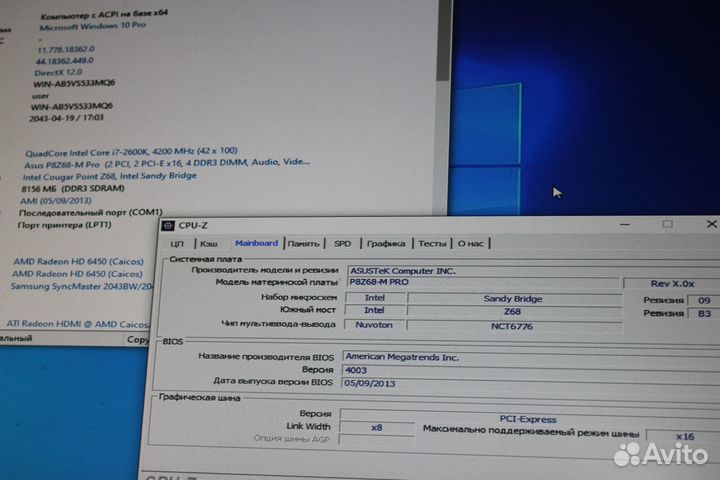Click the P8Z68-M PRO model field
The height and width of the screenshot is (480, 720).
[x=482, y=282]
